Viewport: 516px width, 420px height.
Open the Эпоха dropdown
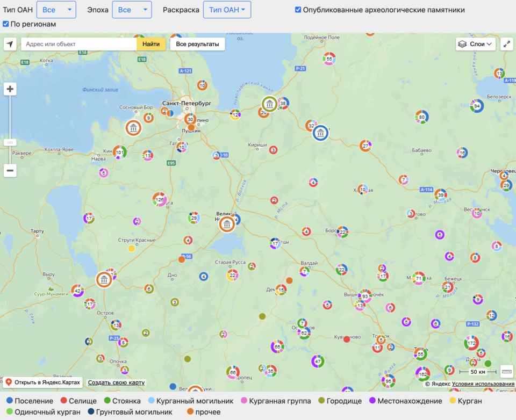(131, 10)
